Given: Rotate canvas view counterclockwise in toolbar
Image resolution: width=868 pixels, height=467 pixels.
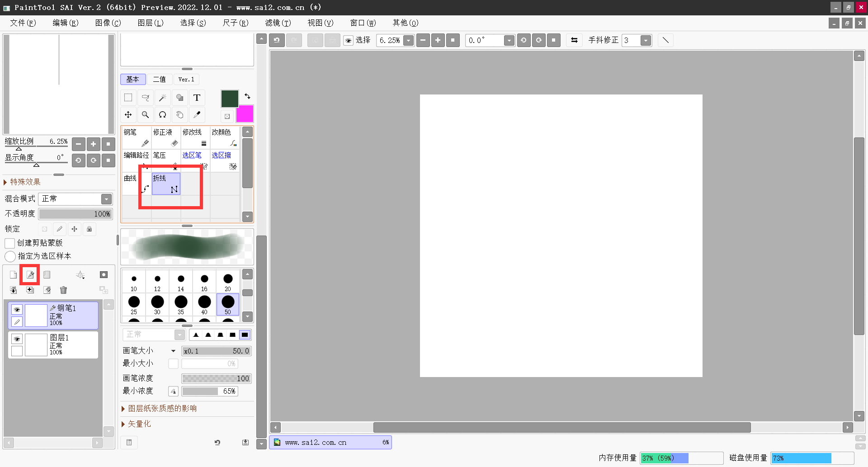Looking at the screenshot, I should pyautogui.click(x=524, y=40).
